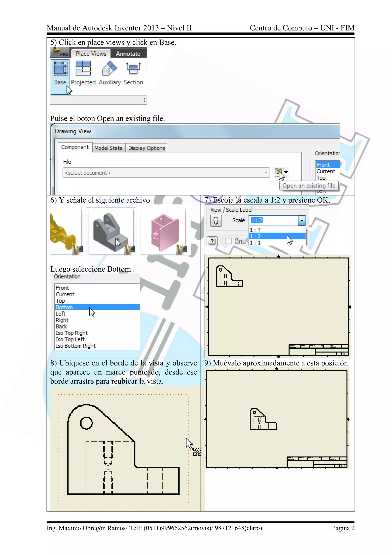
Task: Check the box beside the glasses icon
Action: tap(229, 241)
